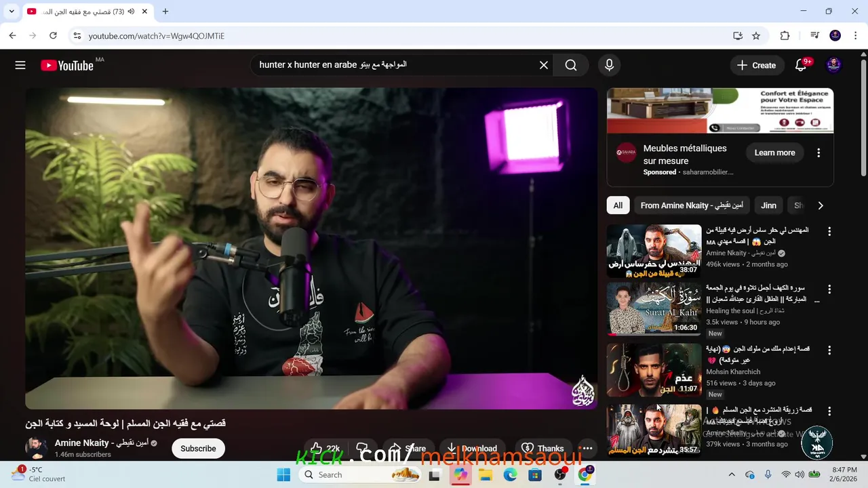Click the video player area
868x488 pixels.
point(311,248)
